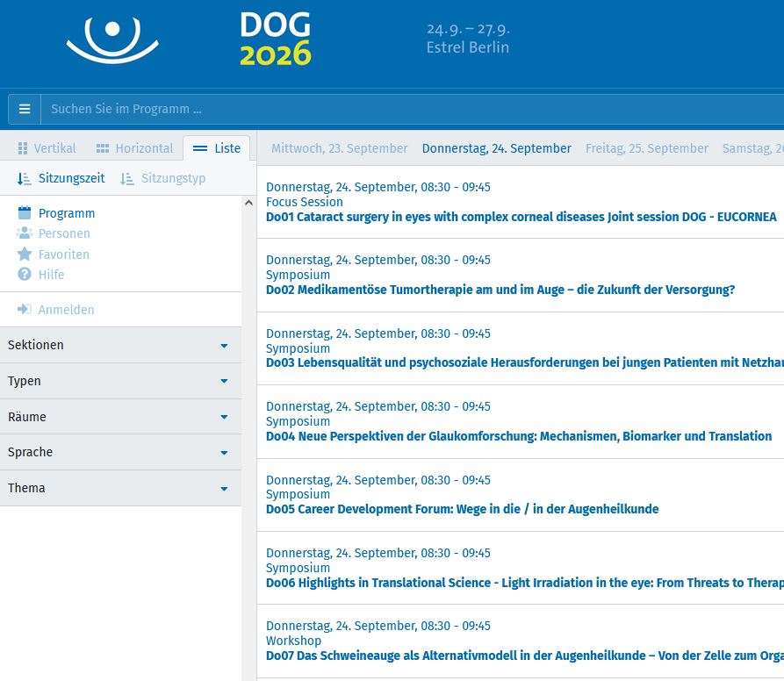Viewport: 784px width, 681px height.
Task: Click the Personen people icon
Action: 25,233
